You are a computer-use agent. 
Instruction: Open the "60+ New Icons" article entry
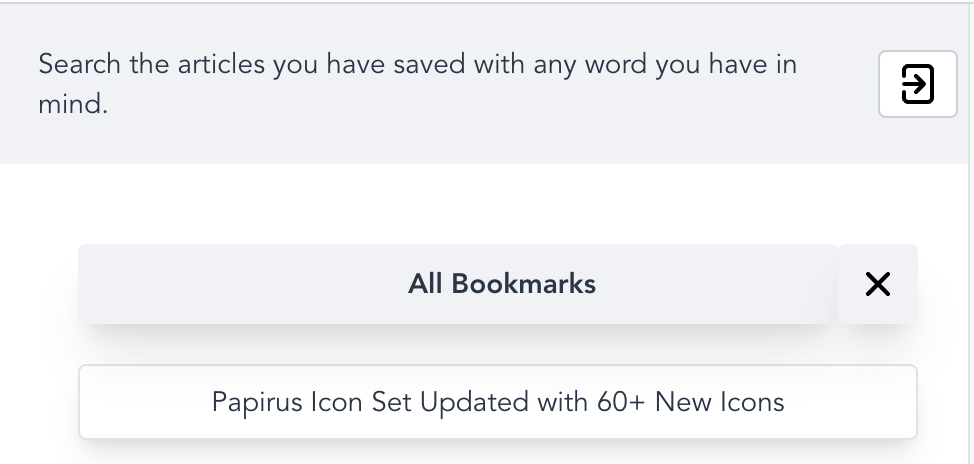click(x=498, y=402)
